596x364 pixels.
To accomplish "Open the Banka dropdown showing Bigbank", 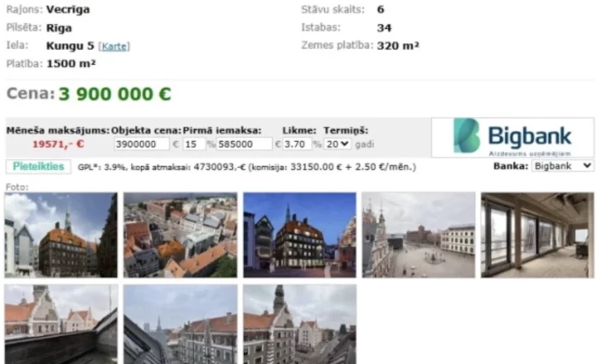I will (x=563, y=166).
